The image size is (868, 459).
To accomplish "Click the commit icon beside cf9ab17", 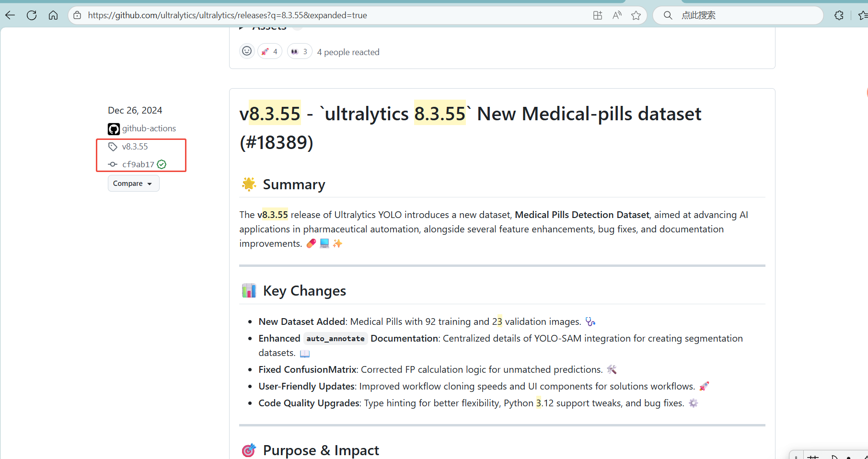I will tap(113, 164).
